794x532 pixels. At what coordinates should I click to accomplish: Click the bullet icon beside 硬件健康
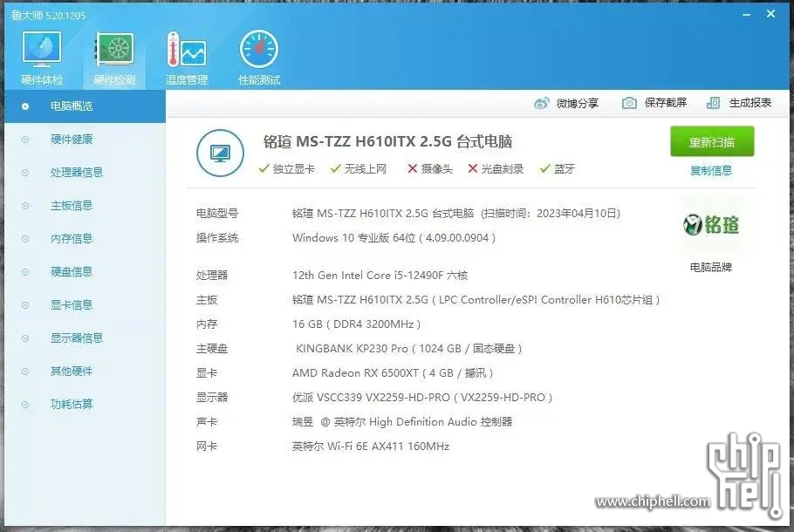pyautogui.click(x=24, y=140)
